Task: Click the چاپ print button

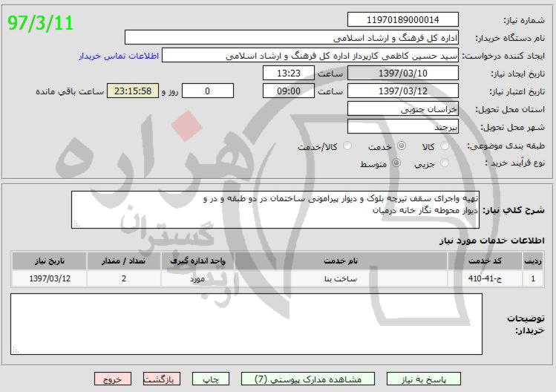Action: point(211,379)
